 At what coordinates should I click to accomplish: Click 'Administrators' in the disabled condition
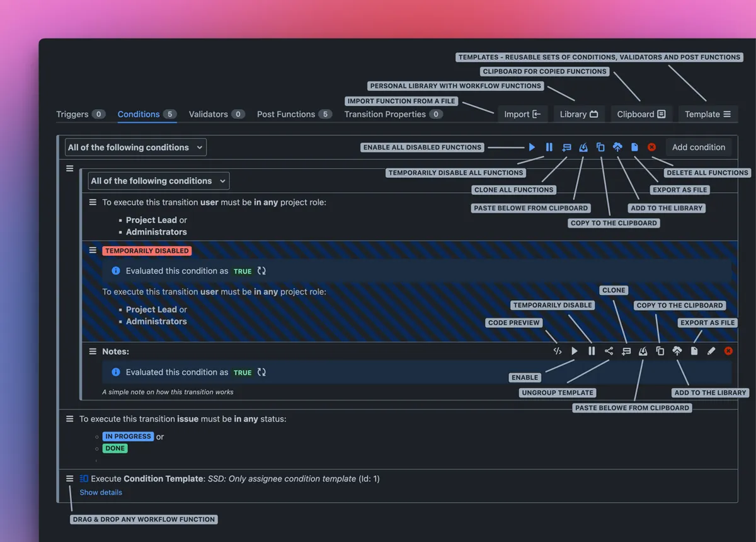pyautogui.click(x=156, y=321)
